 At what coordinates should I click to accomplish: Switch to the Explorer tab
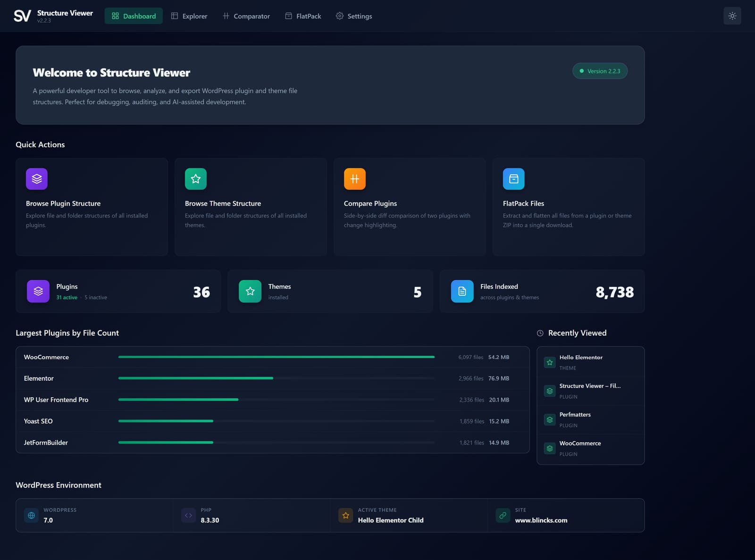[x=189, y=16]
